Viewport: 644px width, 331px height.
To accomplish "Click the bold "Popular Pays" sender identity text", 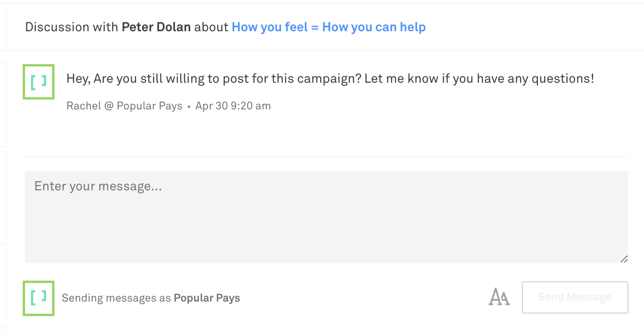I will pos(207,298).
